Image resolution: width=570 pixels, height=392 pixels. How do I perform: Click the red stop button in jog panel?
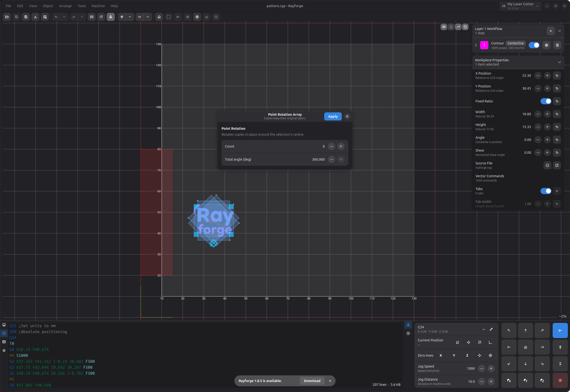tap(560, 380)
